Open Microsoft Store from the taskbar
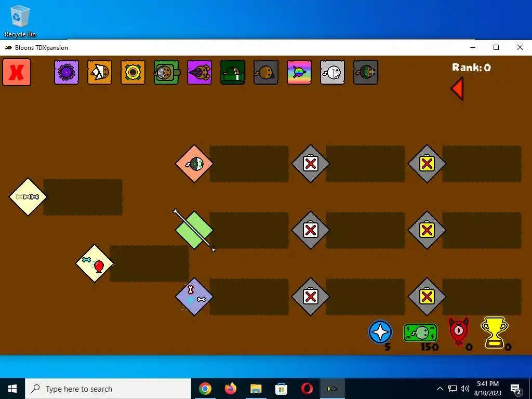Screen dimensions: 532x399 coord(281,389)
